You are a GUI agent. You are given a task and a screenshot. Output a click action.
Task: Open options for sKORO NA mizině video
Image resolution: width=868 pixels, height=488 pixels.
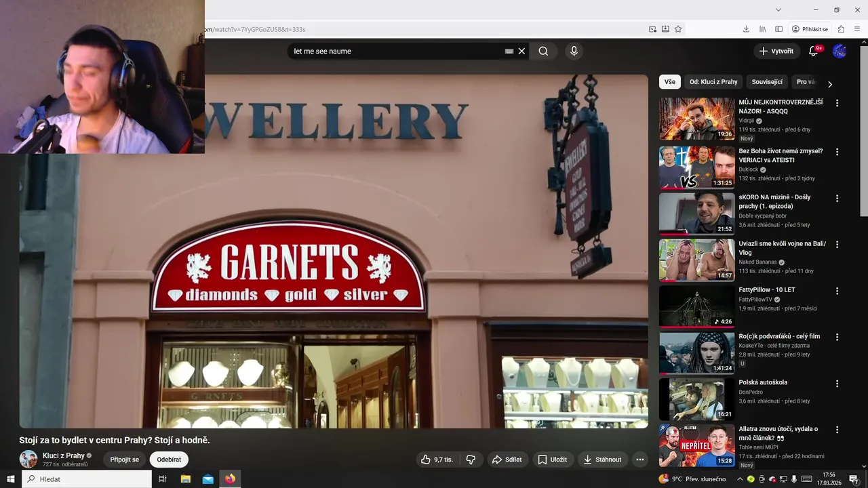point(837,199)
